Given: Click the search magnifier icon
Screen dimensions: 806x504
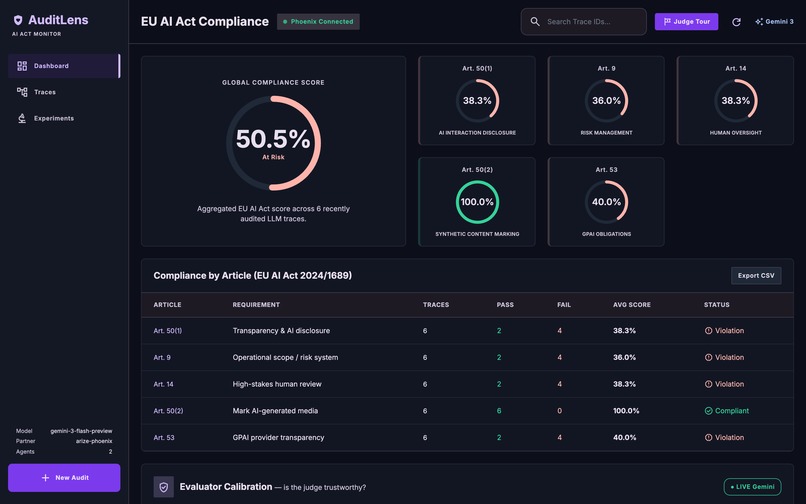Looking at the screenshot, I should click(535, 22).
